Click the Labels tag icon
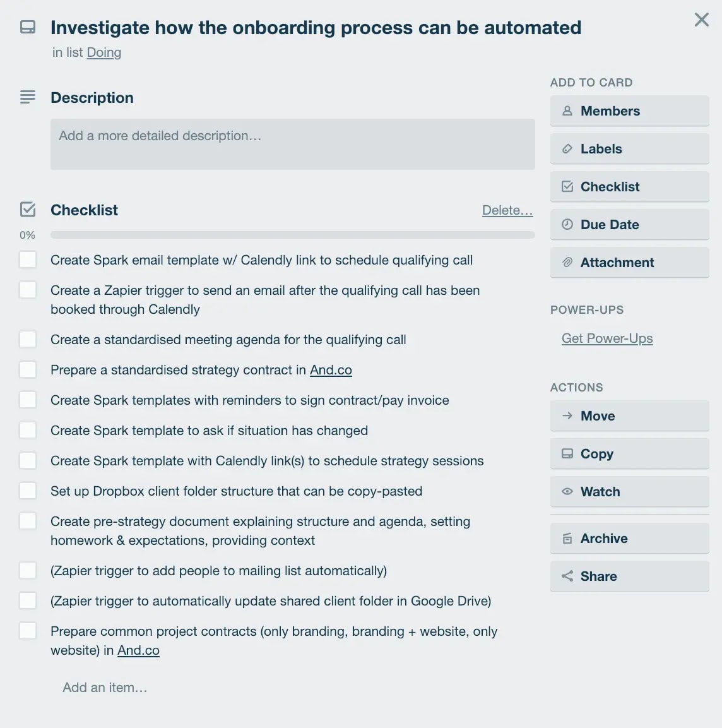The width and height of the screenshot is (722, 728). click(x=568, y=148)
